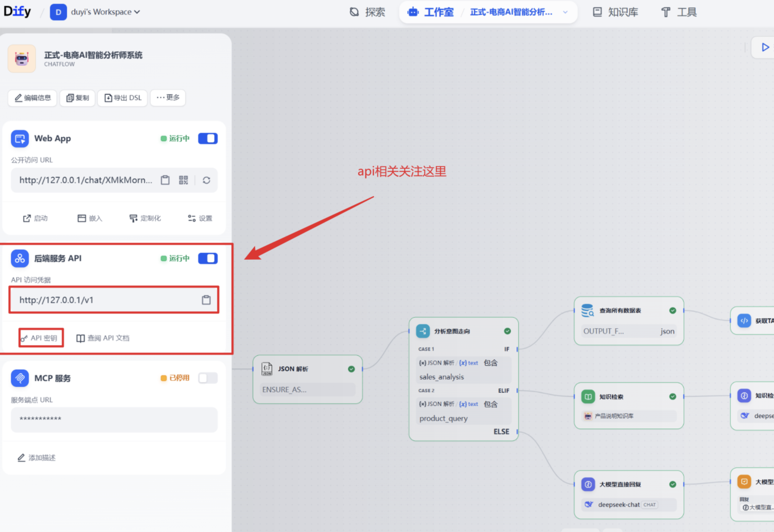Screen dimensions: 774x532
Task: Expand the current app selector chevron
Action: [x=565, y=12]
